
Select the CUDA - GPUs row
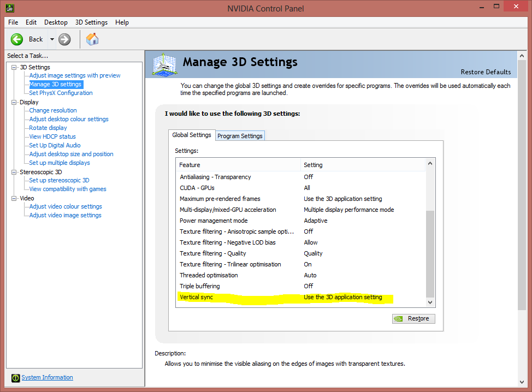301,188
